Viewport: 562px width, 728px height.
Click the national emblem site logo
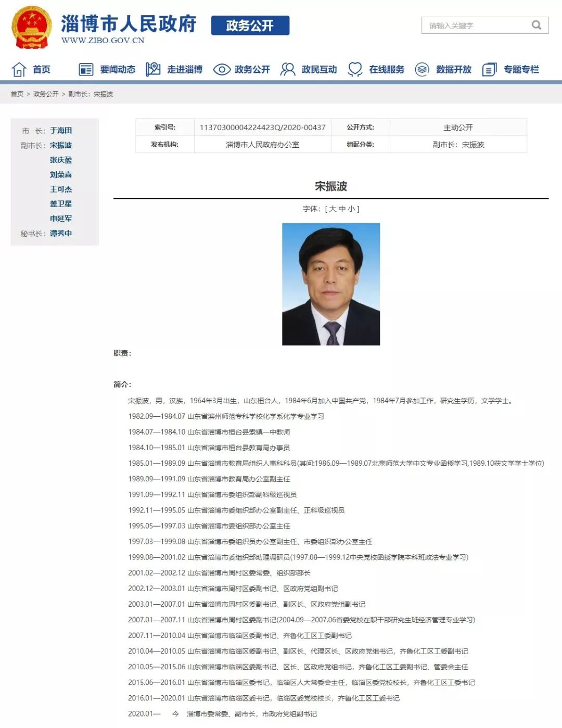(29, 24)
